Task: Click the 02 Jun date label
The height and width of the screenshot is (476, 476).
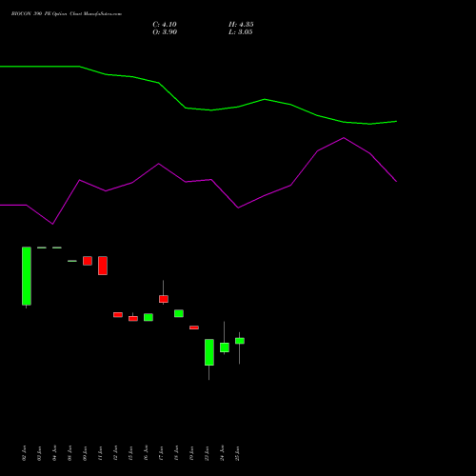Action: [x=25, y=453]
